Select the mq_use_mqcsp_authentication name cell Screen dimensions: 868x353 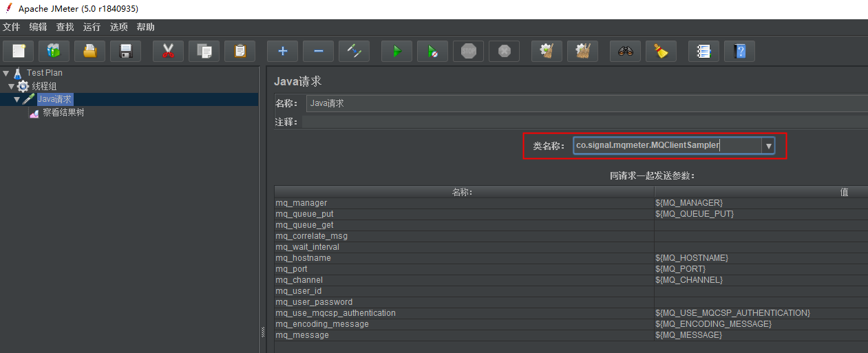[x=464, y=313]
